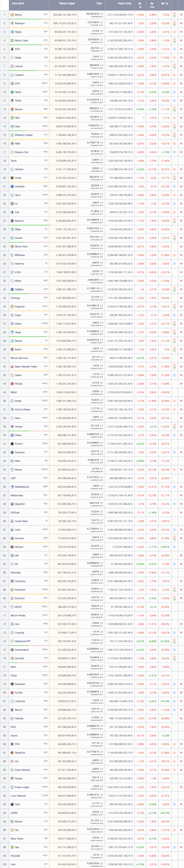Open the Tezos price chart icon
Screen dimensions: 184x868
pos(102,160)
